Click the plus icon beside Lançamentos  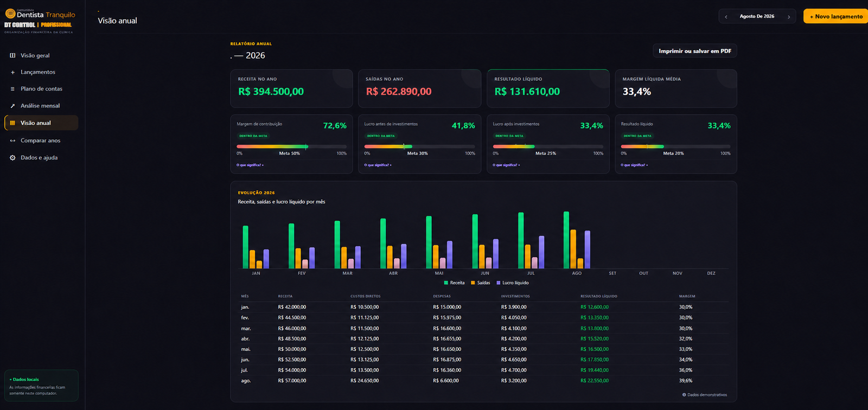point(12,72)
